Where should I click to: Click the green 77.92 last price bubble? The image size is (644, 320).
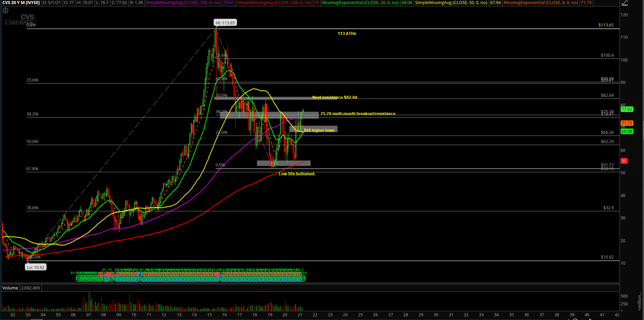coord(627,109)
